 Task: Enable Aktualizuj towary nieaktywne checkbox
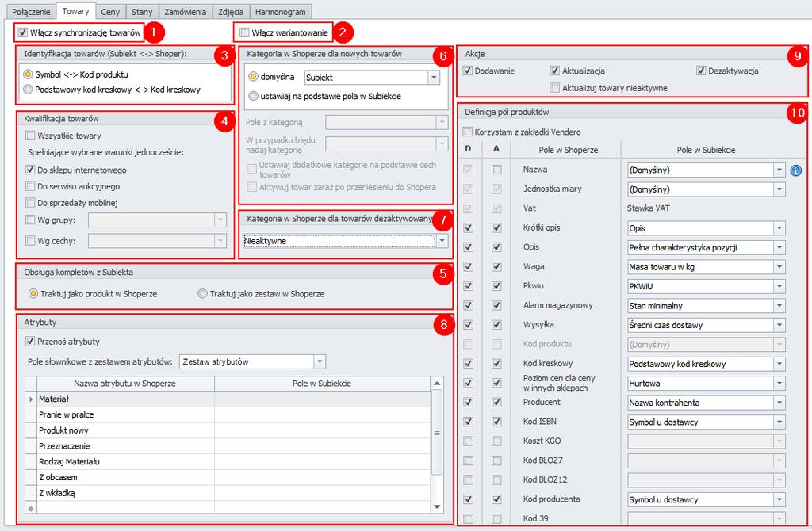coord(555,88)
